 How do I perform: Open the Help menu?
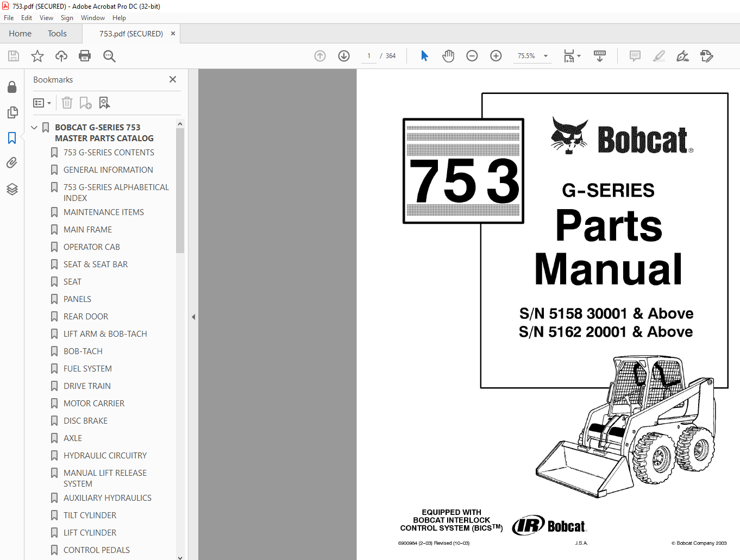119,18
